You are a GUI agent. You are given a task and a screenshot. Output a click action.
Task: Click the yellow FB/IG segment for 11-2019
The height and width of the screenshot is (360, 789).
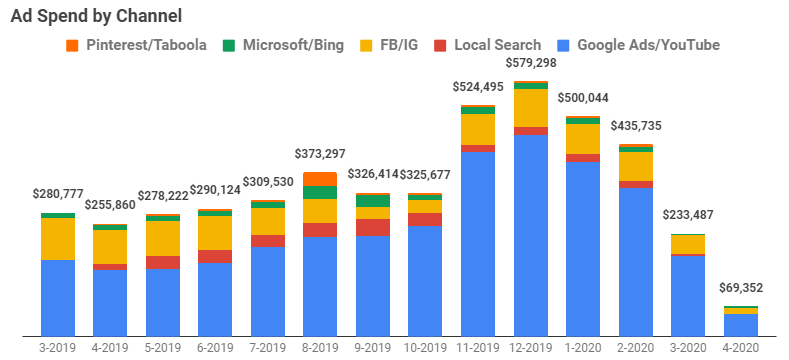pos(478,129)
